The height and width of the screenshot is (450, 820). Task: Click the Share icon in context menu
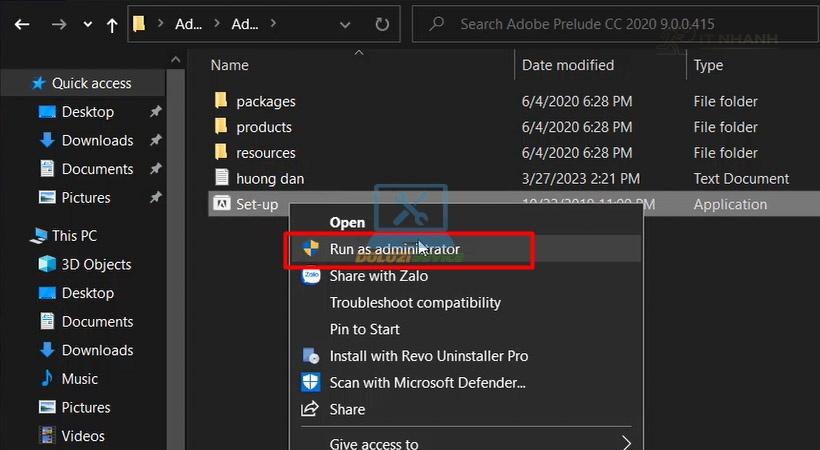tap(310, 409)
